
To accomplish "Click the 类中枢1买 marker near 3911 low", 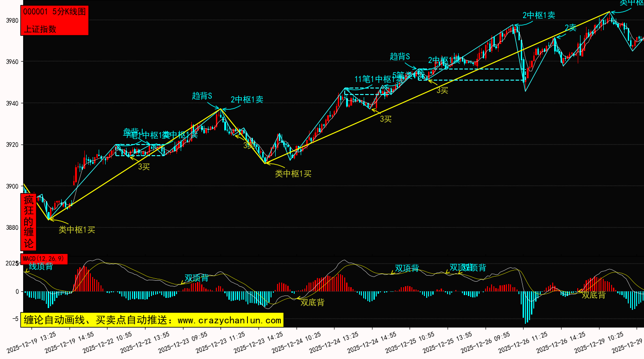I will pyautogui.click(x=293, y=174).
